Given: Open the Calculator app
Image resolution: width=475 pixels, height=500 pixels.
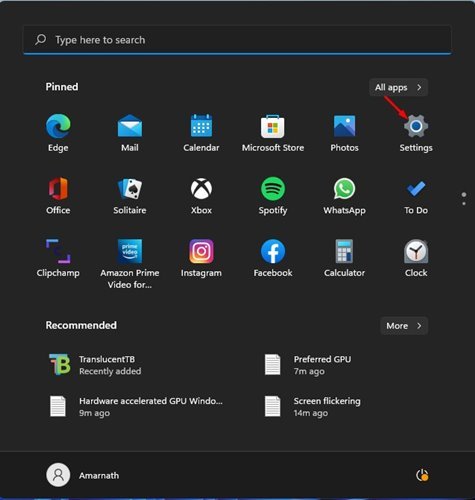Looking at the screenshot, I should (x=344, y=258).
